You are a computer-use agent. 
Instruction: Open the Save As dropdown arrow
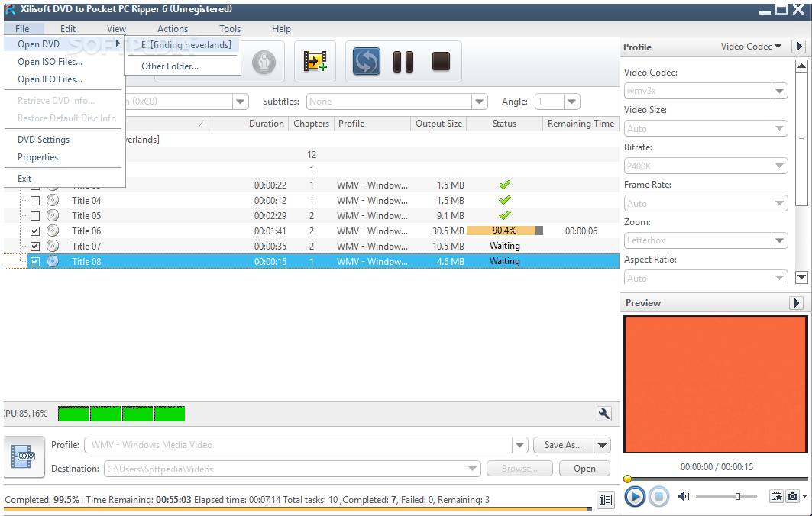coord(602,445)
